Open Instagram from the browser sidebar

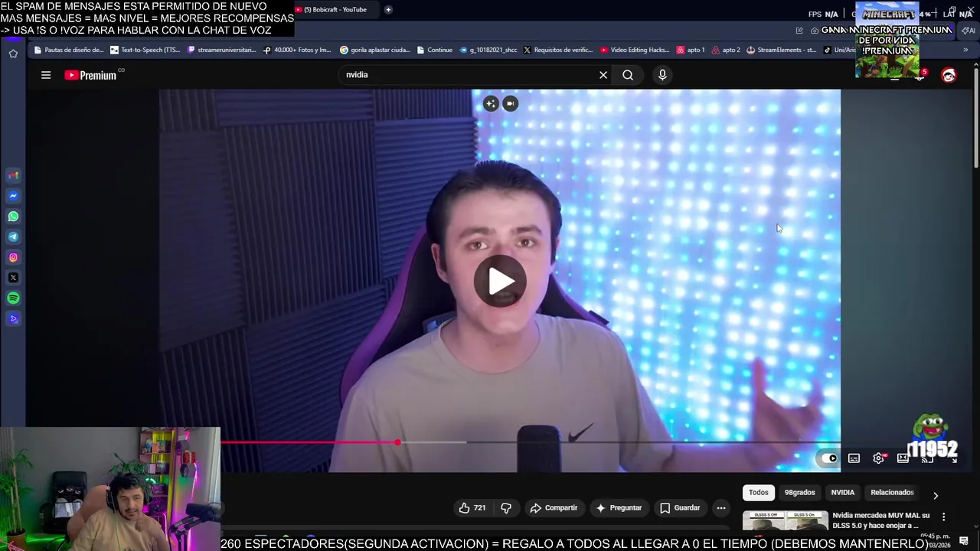[x=13, y=257]
